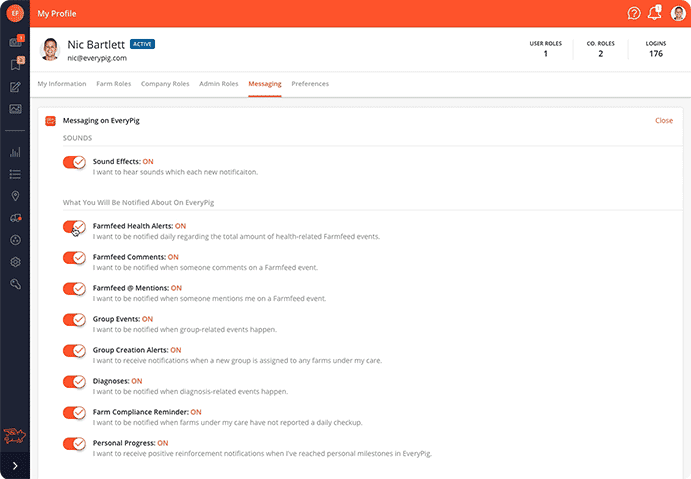
Task: Click the Farmfeed Health Alerts description
Action: pos(236,237)
